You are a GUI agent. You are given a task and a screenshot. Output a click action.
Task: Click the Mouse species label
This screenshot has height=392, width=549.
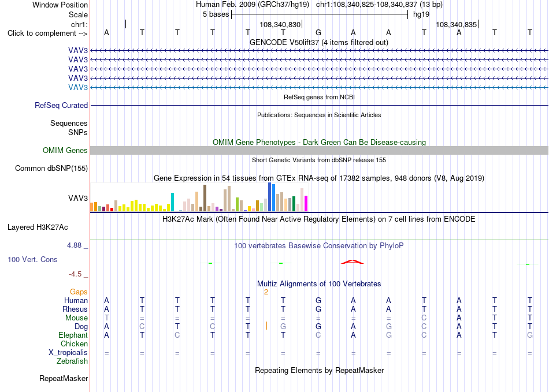76,318
